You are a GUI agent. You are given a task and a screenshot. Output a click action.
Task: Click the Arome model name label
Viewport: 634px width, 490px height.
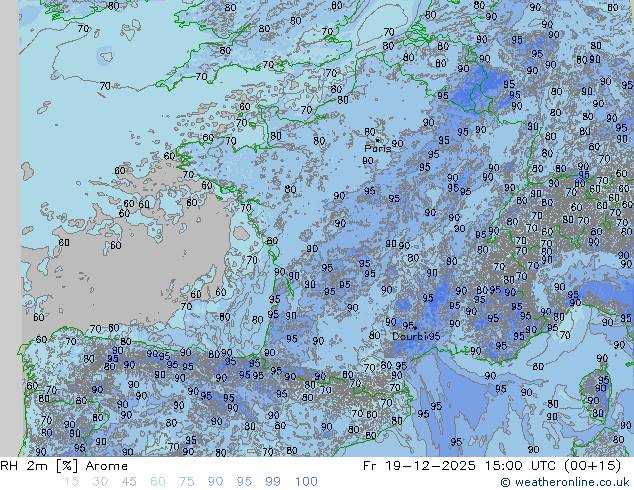click(x=107, y=466)
